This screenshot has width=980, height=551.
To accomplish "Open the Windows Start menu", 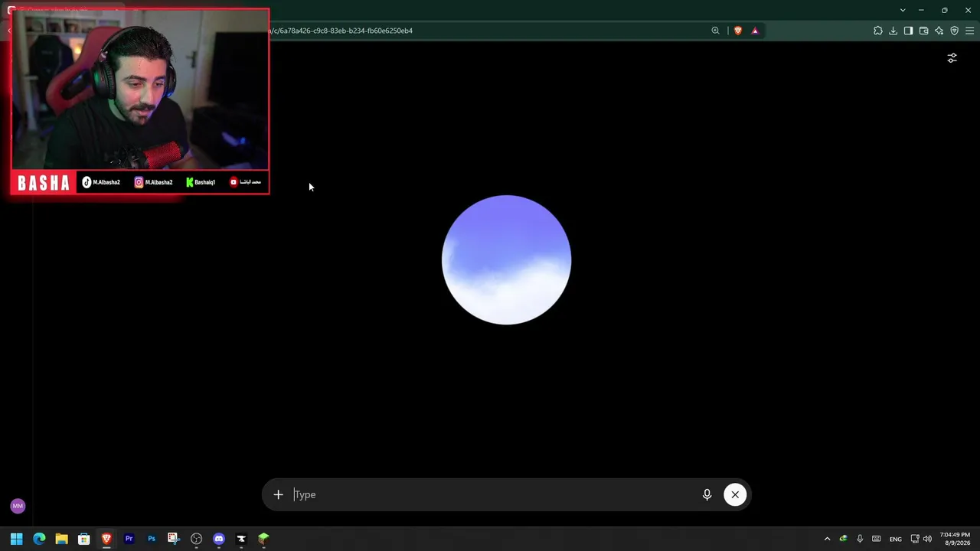I will pos(16,539).
